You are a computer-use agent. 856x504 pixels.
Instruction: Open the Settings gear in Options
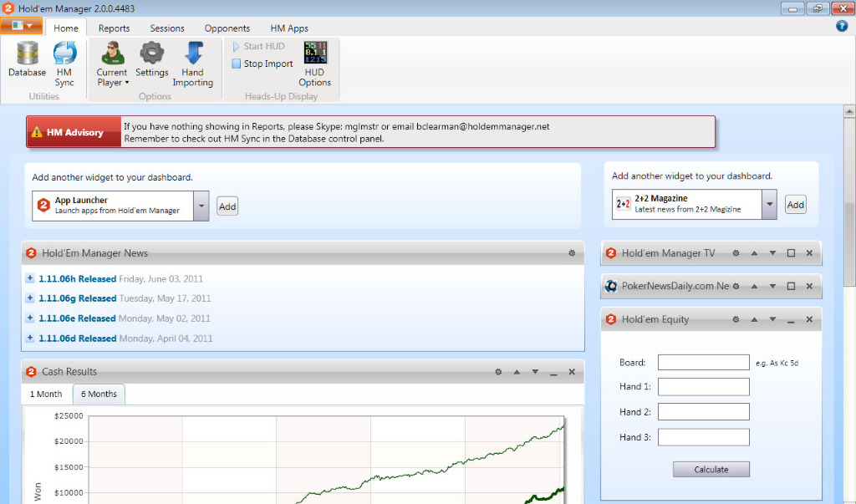point(152,60)
